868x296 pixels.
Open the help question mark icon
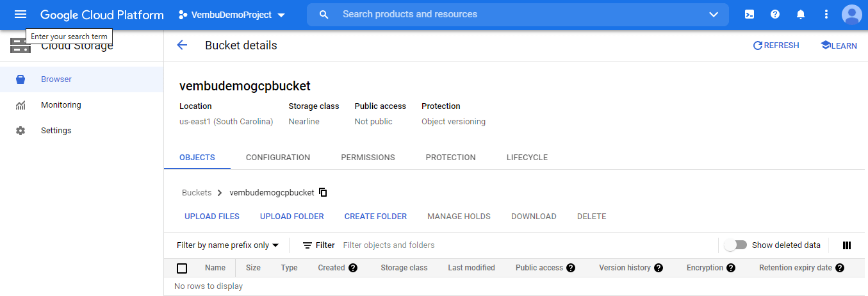click(x=775, y=14)
